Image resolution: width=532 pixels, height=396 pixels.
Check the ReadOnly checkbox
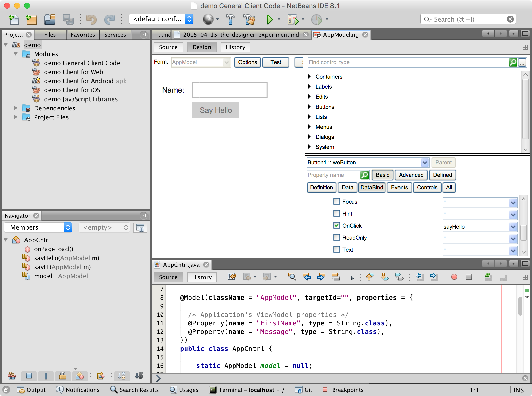point(336,237)
